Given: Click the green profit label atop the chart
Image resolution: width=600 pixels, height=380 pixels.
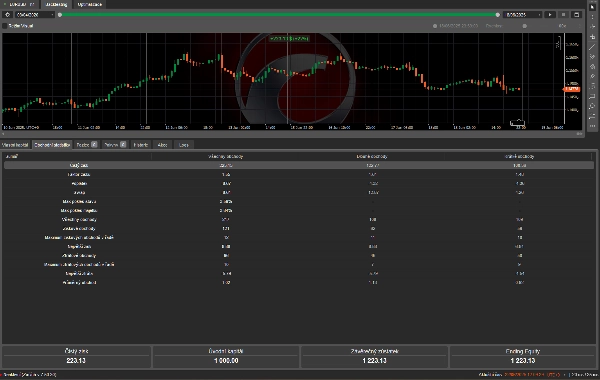Looking at the screenshot, I should [x=289, y=39].
